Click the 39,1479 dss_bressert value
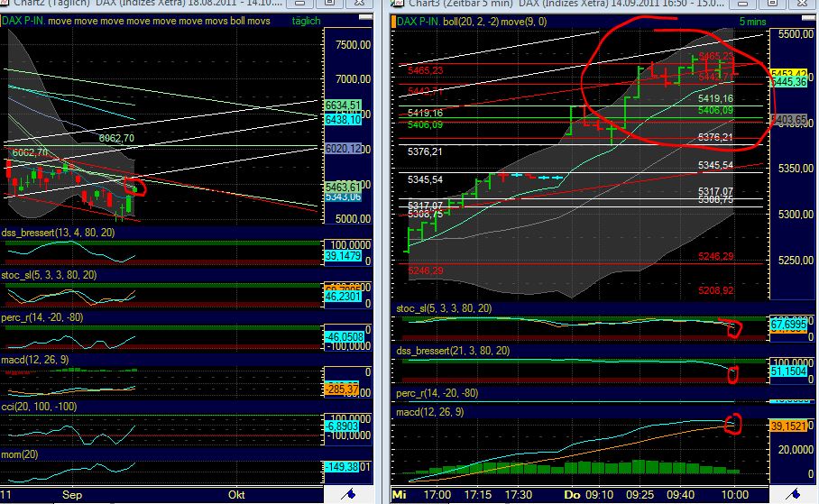The image size is (819, 504). (x=343, y=255)
